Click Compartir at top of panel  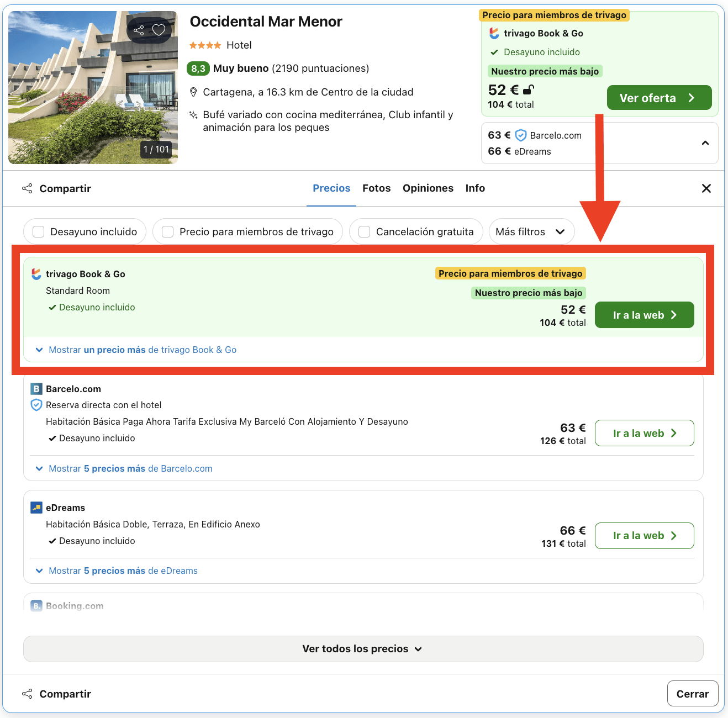click(56, 188)
